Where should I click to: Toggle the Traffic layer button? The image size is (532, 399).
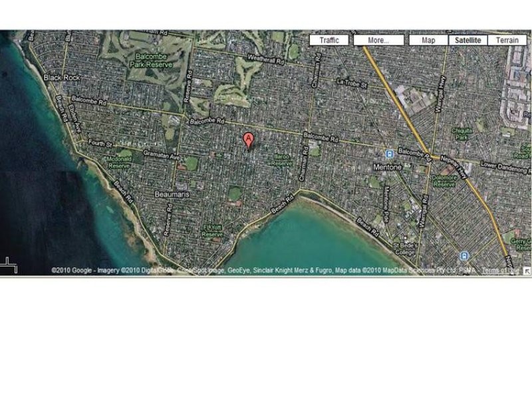pos(329,40)
